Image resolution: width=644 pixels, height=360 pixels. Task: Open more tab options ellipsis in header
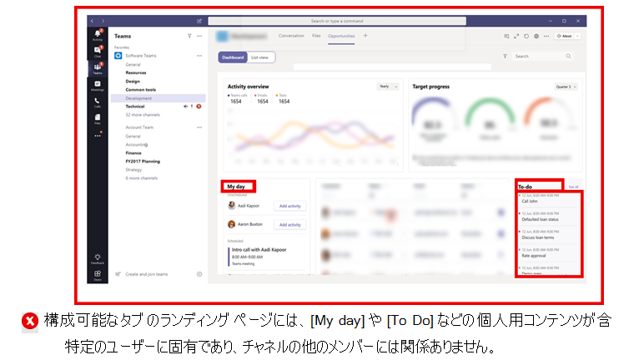click(x=546, y=36)
